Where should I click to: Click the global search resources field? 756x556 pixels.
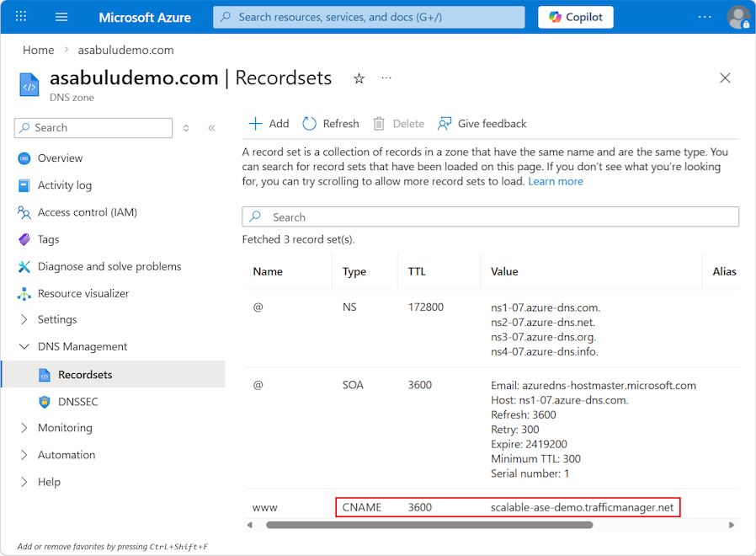tap(369, 18)
